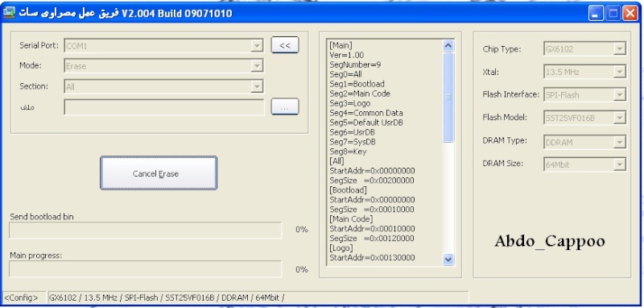Select the Seg3=Logo line
Image resolution: width=644 pixels, height=308 pixels.
click(349, 103)
